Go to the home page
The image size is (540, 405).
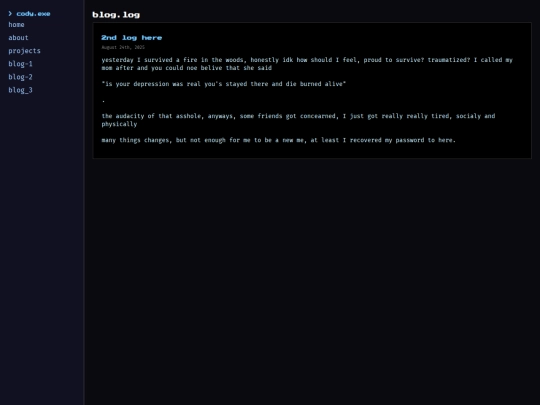click(x=16, y=25)
